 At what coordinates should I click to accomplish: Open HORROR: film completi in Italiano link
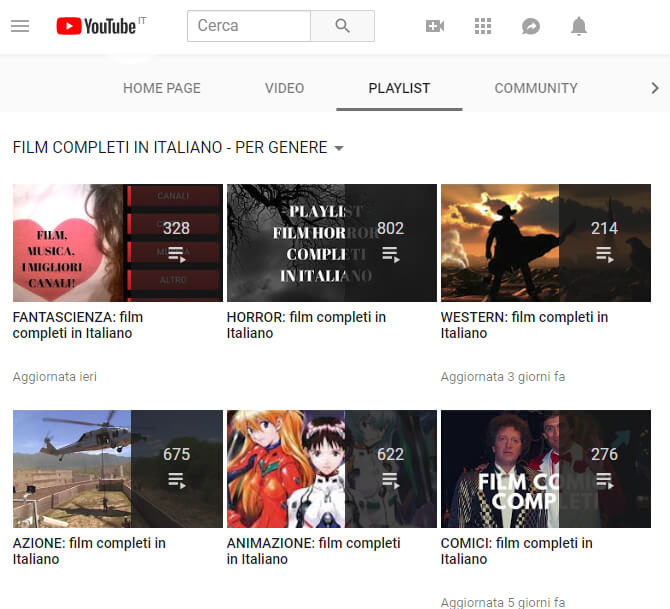pyautogui.click(x=306, y=325)
